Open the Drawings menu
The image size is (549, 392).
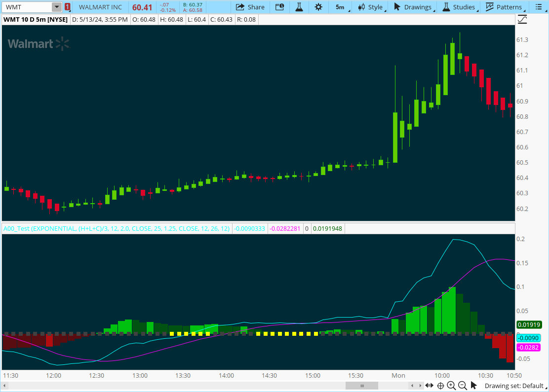click(x=414, y=7)
